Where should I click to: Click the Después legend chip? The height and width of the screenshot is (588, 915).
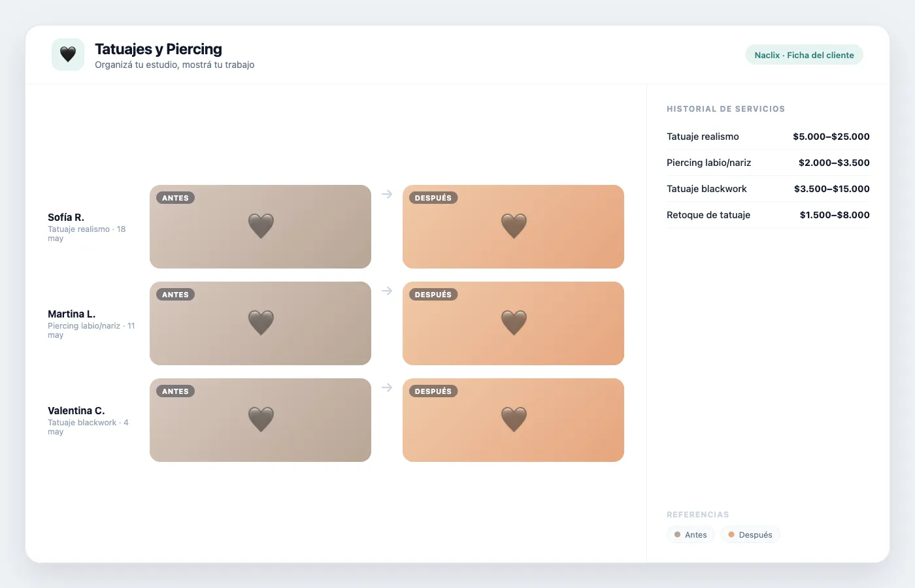point(750,534)
